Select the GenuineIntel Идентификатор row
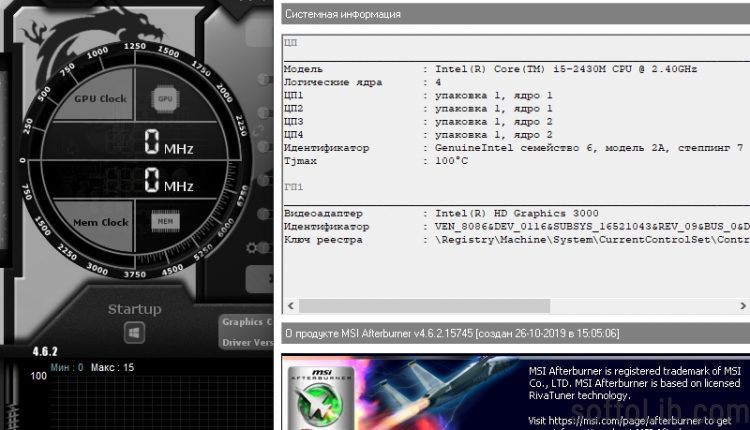Screen dimensions: 750x430 coord(514,148)
